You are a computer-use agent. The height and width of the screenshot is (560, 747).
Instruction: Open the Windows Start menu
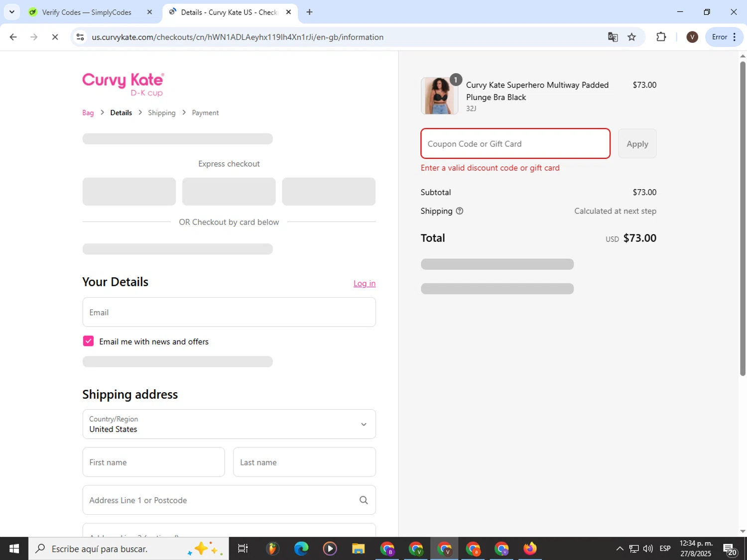[14, 549]
